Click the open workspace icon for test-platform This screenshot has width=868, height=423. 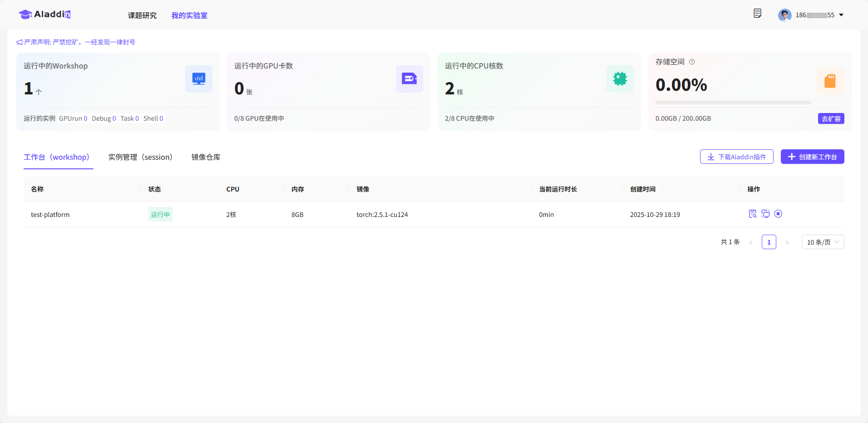pos(765,214)
